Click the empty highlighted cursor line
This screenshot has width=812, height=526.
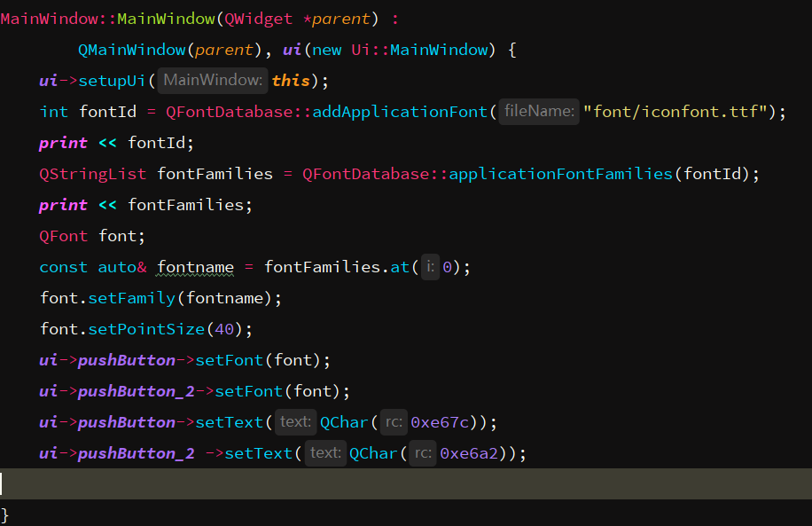pos(266,483)
